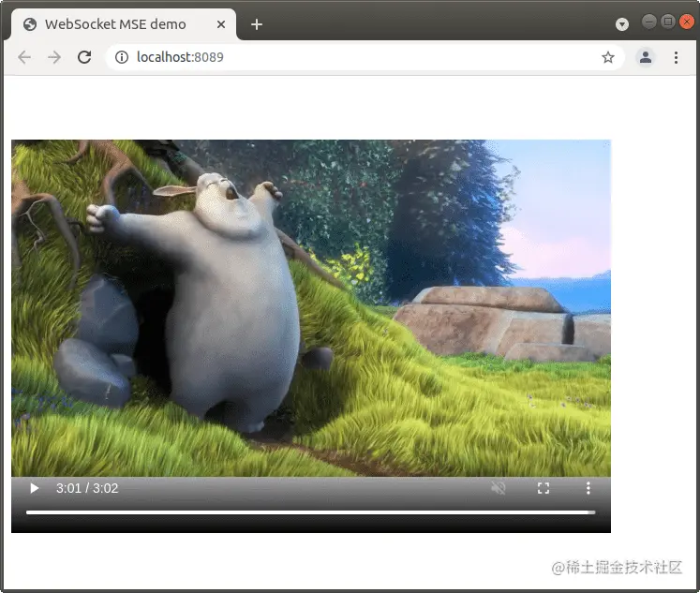Go forward with the browser forward arrow

(x=54, y=57)
